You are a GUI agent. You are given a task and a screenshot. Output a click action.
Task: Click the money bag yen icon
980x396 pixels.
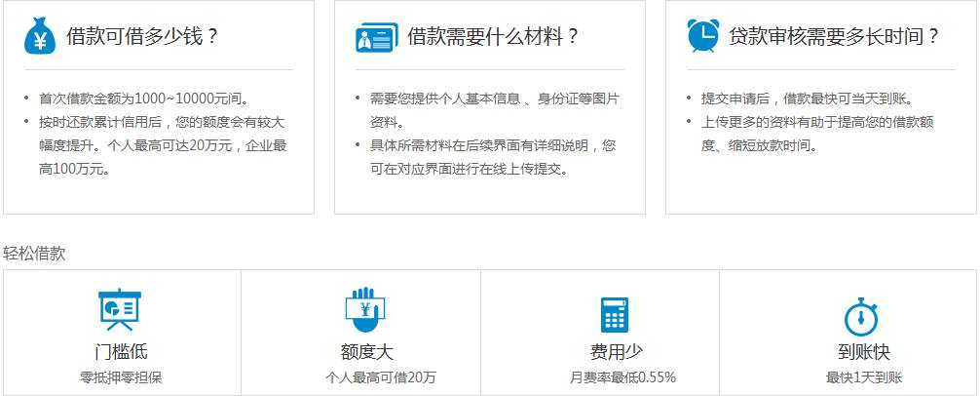[x=40, y=36]
